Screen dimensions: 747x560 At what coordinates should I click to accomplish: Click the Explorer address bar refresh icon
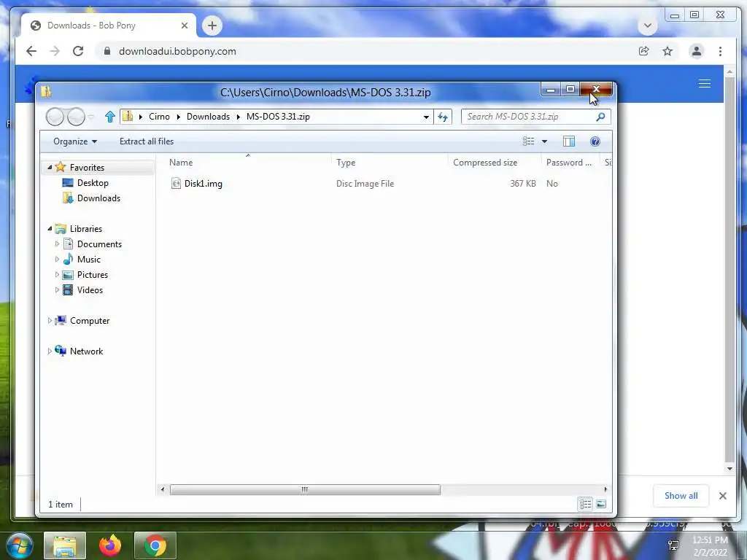(443, 117)
